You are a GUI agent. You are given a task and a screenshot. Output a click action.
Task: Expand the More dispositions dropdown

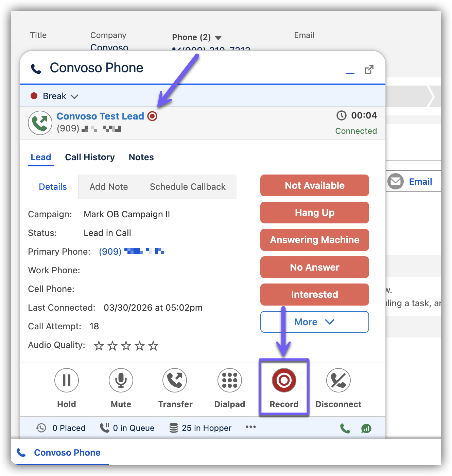click(x=314, y=322)
